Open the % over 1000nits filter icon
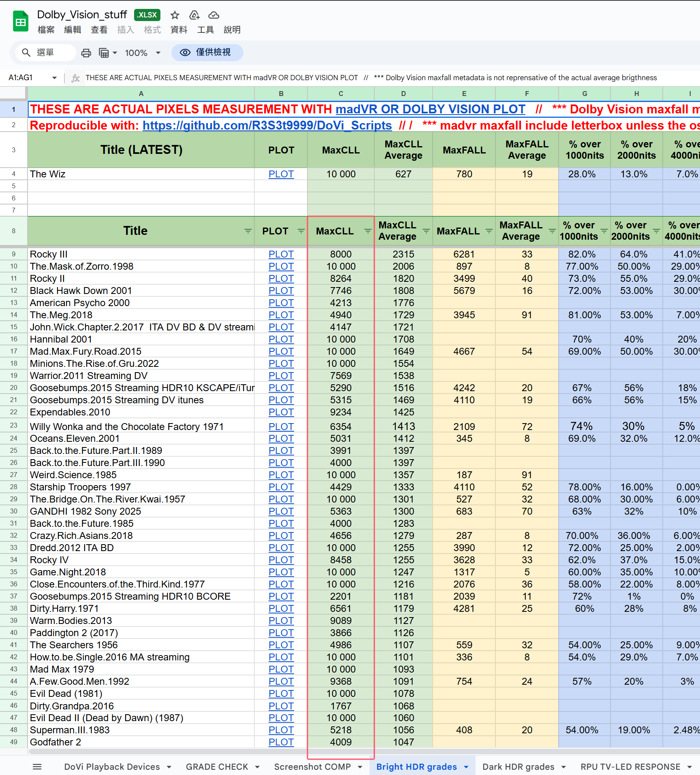This screenshot has width=700, height=775. tap(604, 231)
